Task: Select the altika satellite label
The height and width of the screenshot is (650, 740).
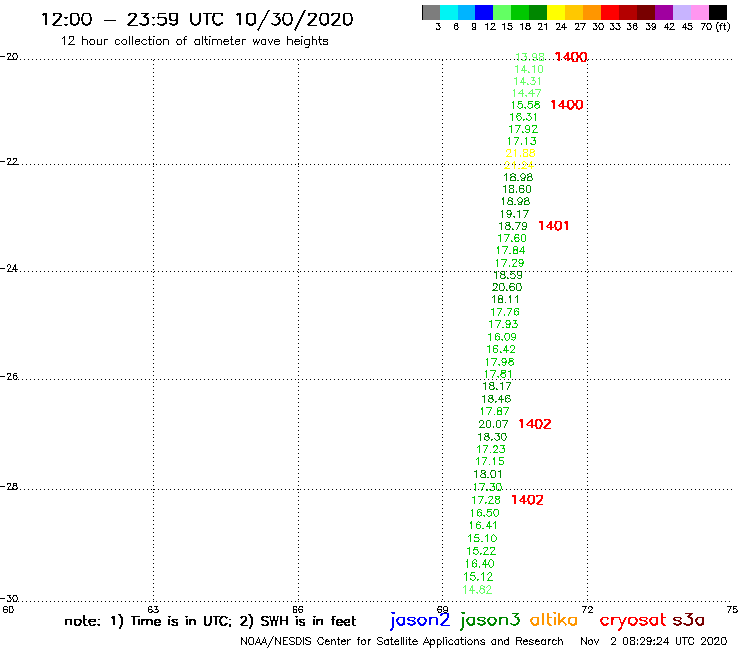Action: [x=553, y=620]
